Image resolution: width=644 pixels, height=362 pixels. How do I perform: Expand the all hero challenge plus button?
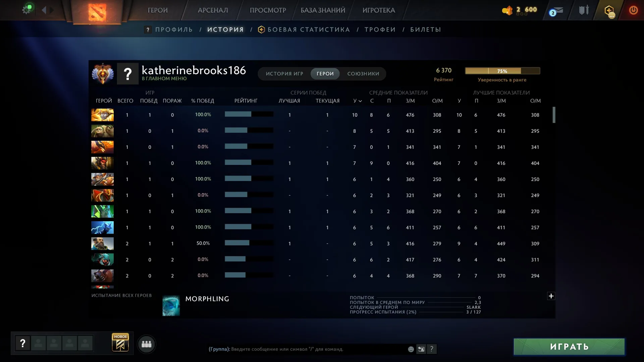tap(551, 296)
